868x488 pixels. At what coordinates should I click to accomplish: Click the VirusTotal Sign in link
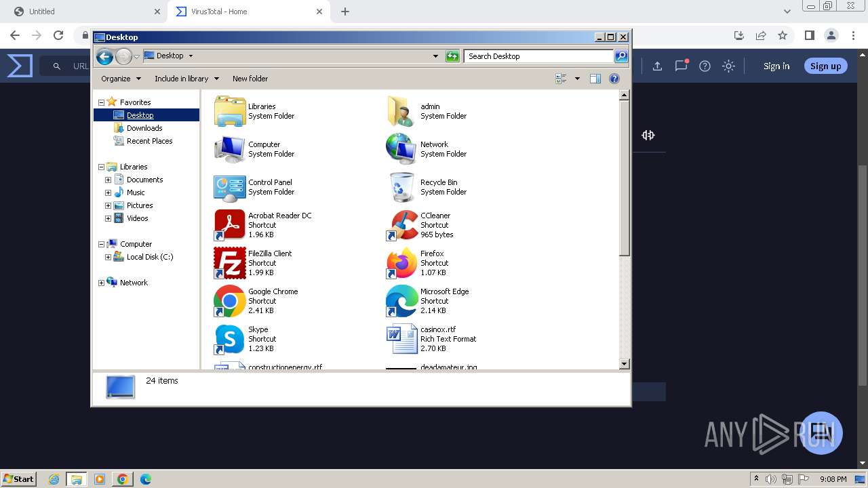tap(776, 66)
